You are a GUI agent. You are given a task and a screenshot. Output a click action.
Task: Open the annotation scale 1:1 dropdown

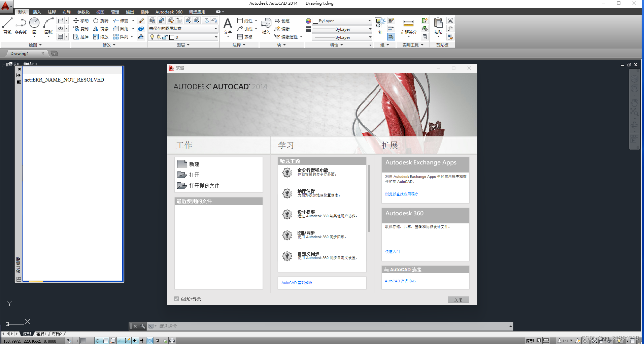[565, 341]
